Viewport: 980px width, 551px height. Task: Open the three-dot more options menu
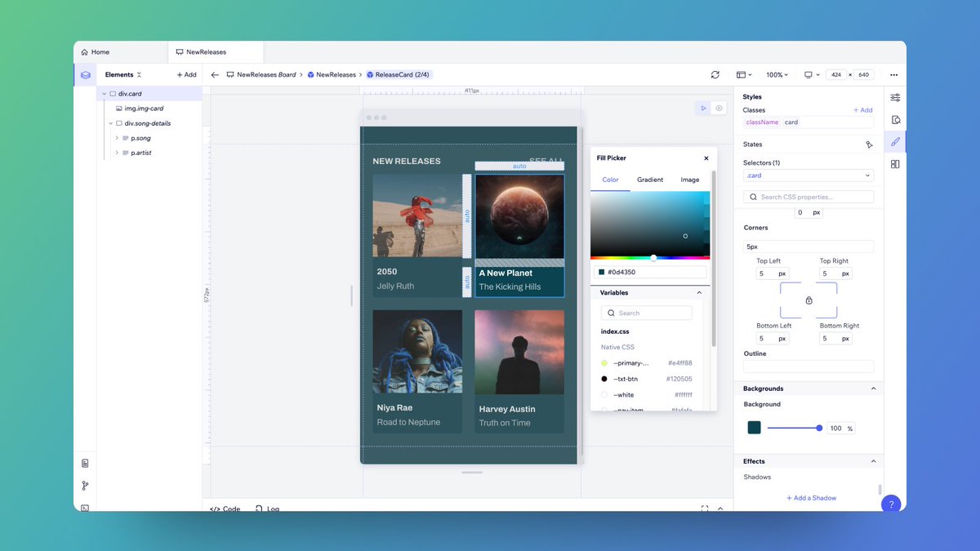tap(893, 74)
